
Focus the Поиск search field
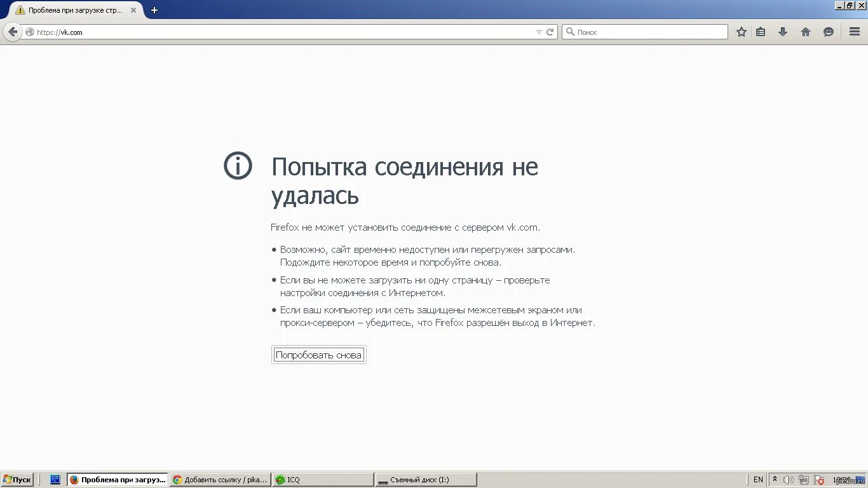(x=645, y=32)
